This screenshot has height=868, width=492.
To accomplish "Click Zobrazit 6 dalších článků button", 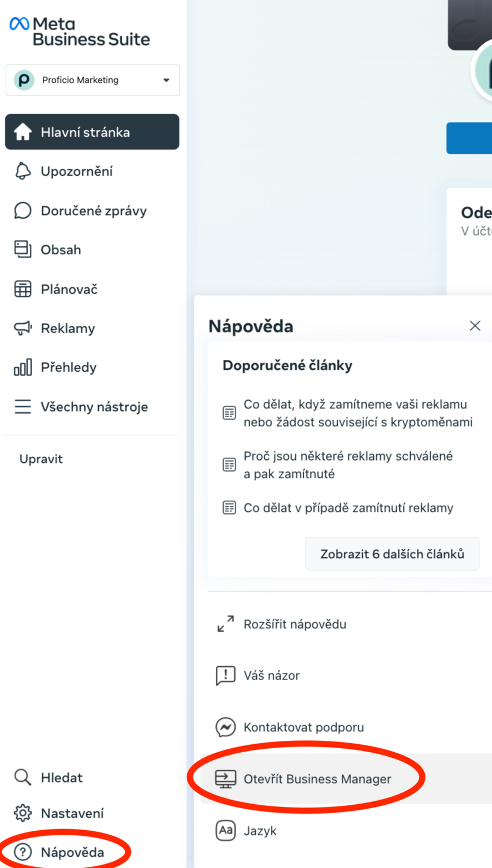I will (x=392, y=554).
